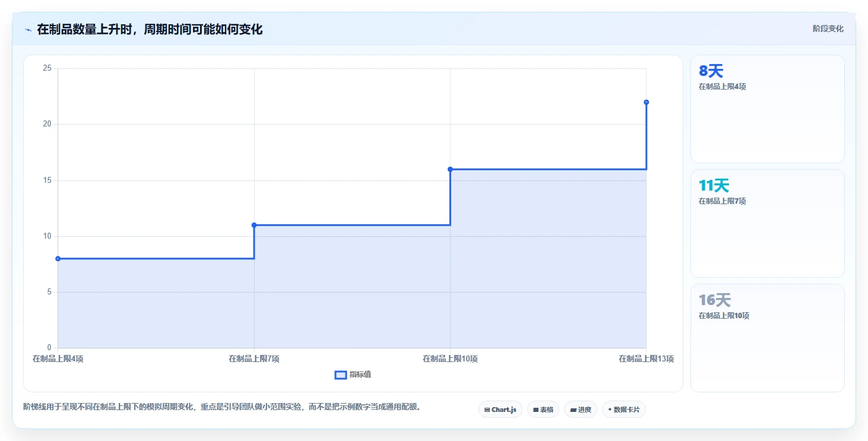
Task: Click the chart title 在制品数量上升时，周期时间可能如何变化
Action: (150, 29)
